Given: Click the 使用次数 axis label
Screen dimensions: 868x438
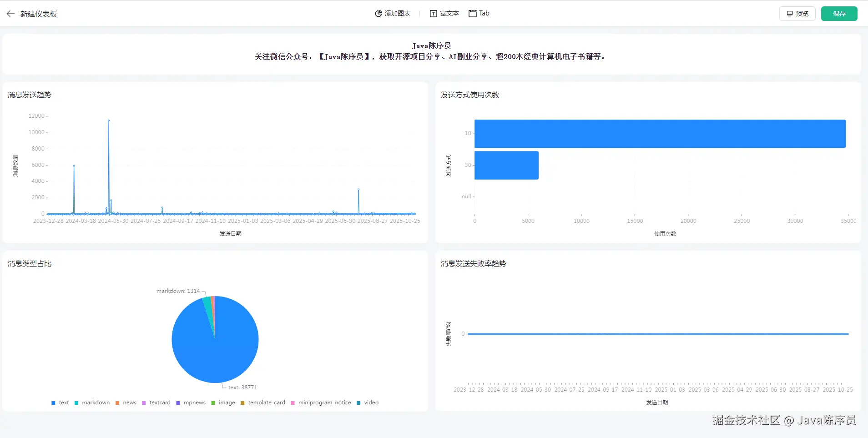Looking at the screenshot, I should tap(665, 233).
